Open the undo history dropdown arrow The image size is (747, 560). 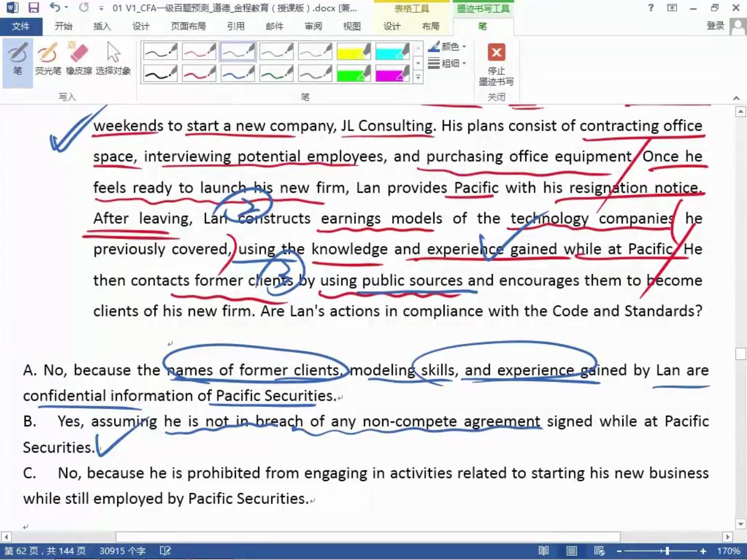point(66,8)
